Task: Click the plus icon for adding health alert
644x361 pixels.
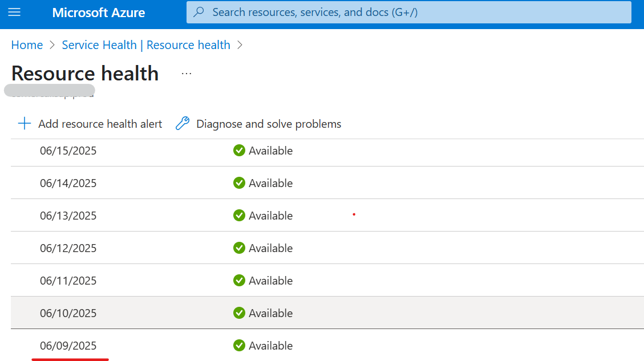Action: tap(24, 123)
